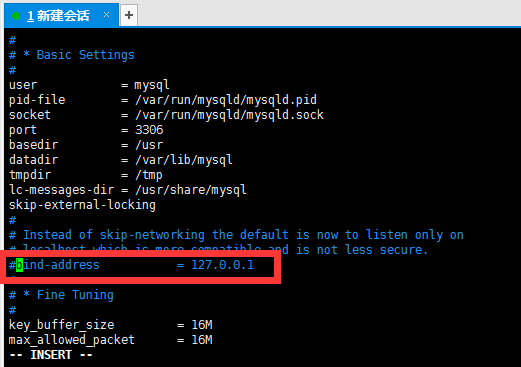Click the '#bind-address = 127.0.0.1' line
Viewport: 521px width, 367px height.
tap(131, 265)
